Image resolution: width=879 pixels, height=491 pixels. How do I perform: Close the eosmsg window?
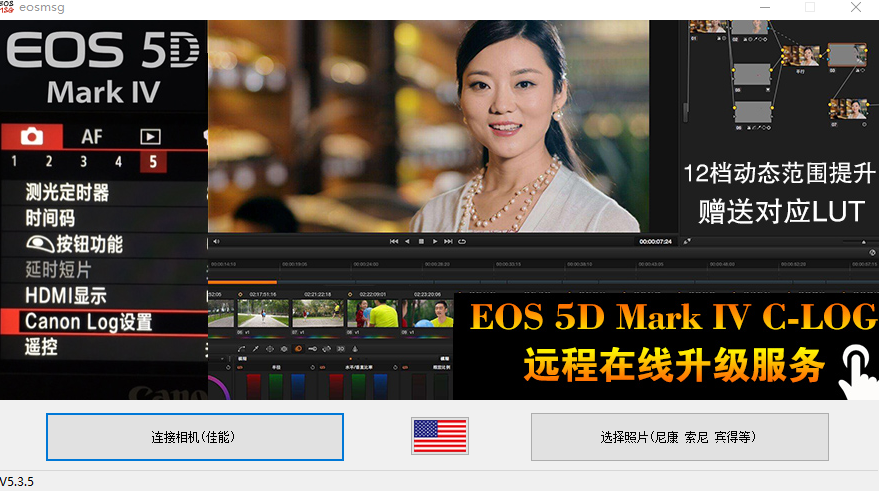pyautogui.click(x=855, y=7)
